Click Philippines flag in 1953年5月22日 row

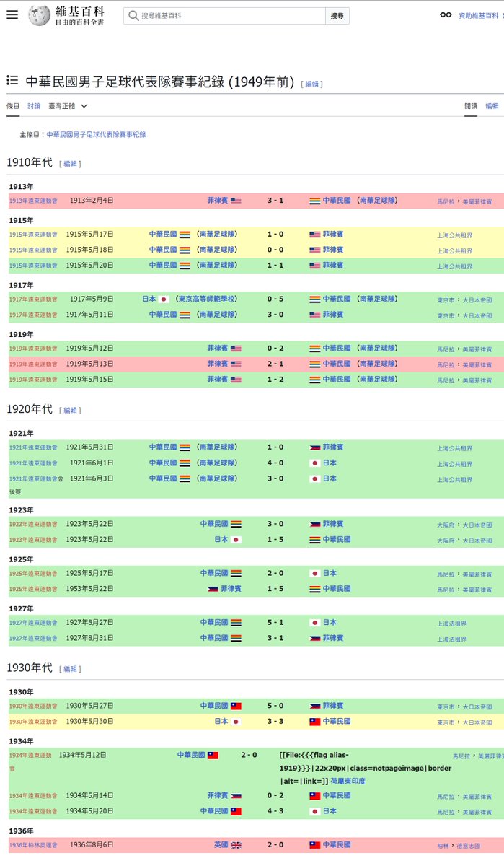(x=213, y=589)
